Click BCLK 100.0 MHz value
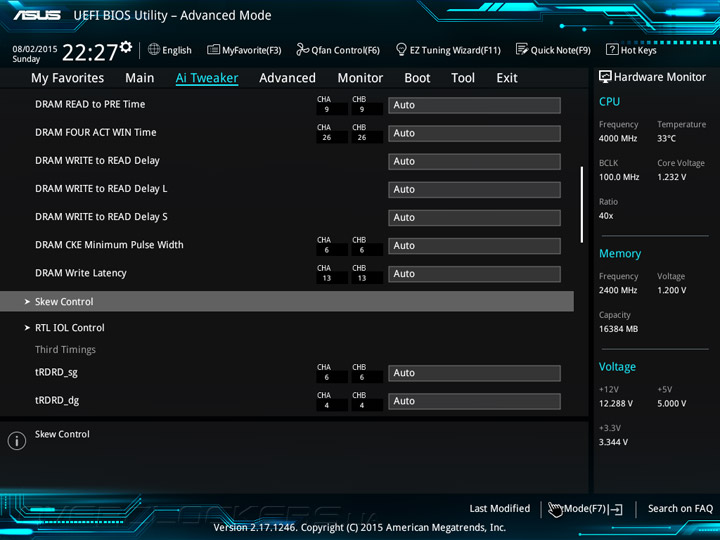The width and height of the screenshot is (720, 540). pos(619,177)
